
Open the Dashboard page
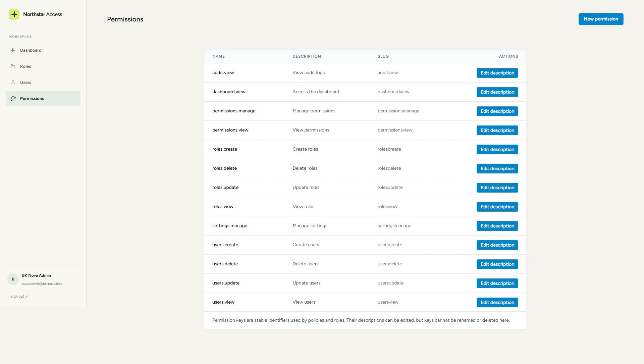point(43,50)
